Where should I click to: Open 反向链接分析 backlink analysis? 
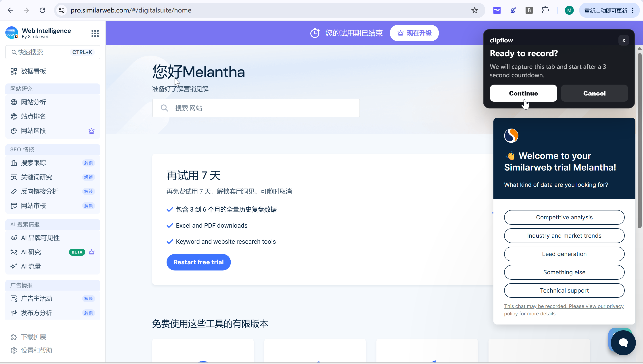53,191
